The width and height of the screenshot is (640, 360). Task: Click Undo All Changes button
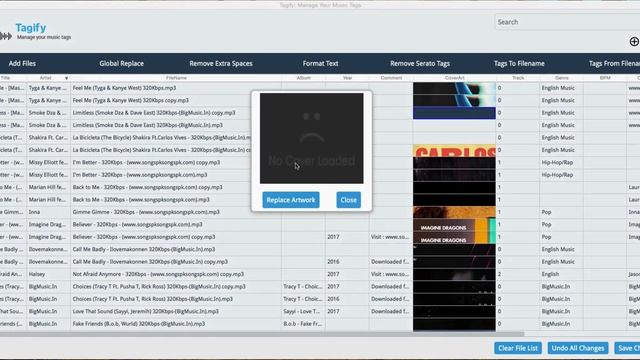(x=578, y=348)
